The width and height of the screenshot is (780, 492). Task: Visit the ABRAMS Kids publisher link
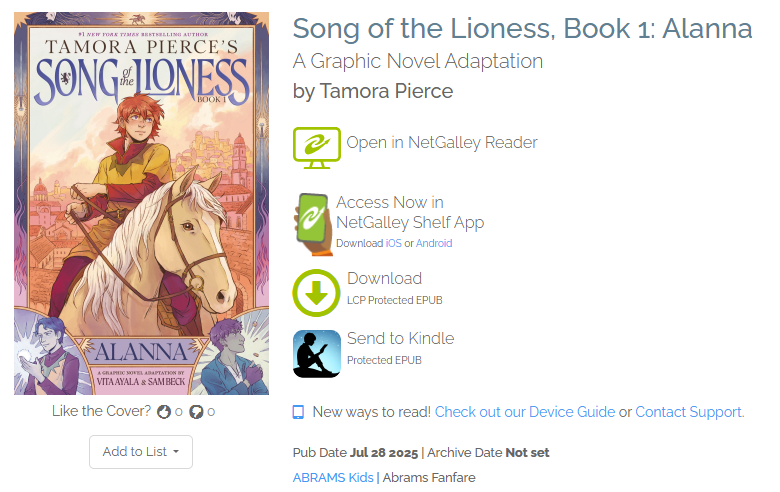pos(332,478)
